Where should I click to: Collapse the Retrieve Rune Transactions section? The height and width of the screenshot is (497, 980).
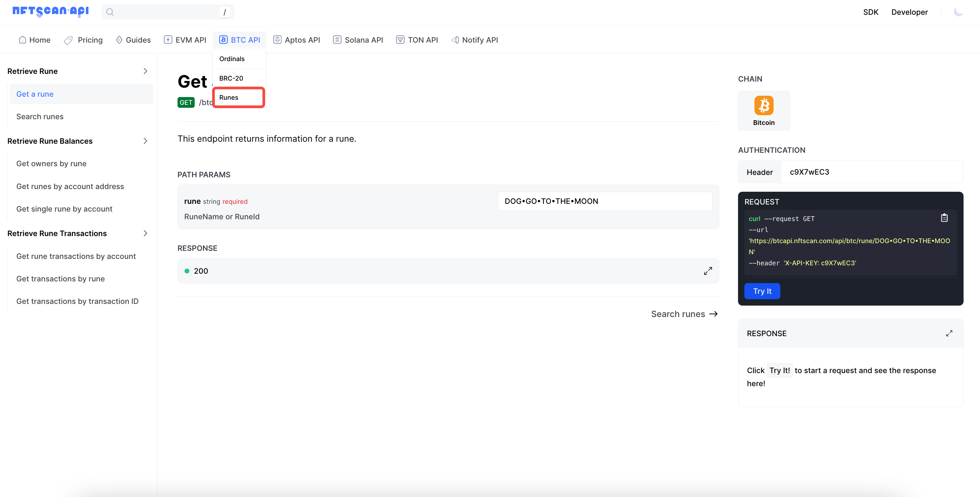pos(145,233)
